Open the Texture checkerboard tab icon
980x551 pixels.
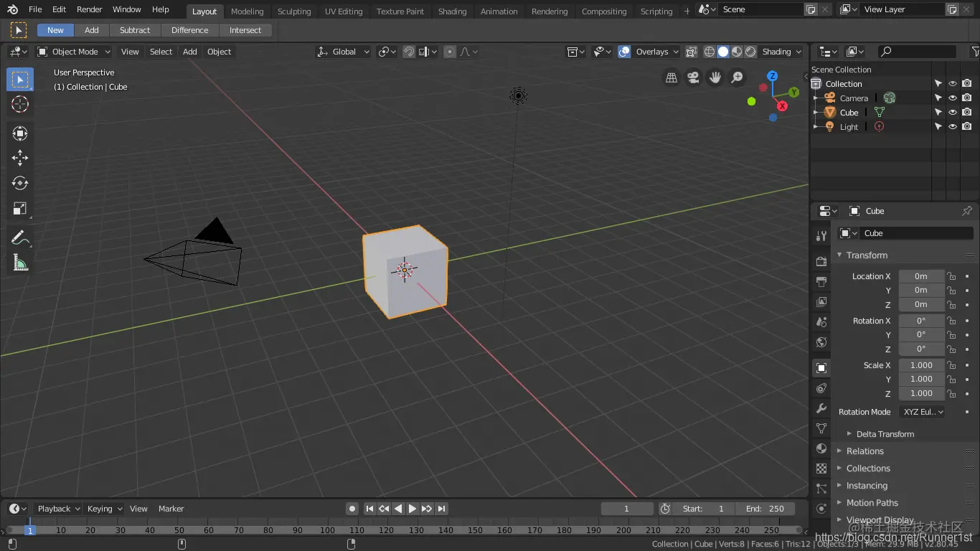(x=821, y=468)
